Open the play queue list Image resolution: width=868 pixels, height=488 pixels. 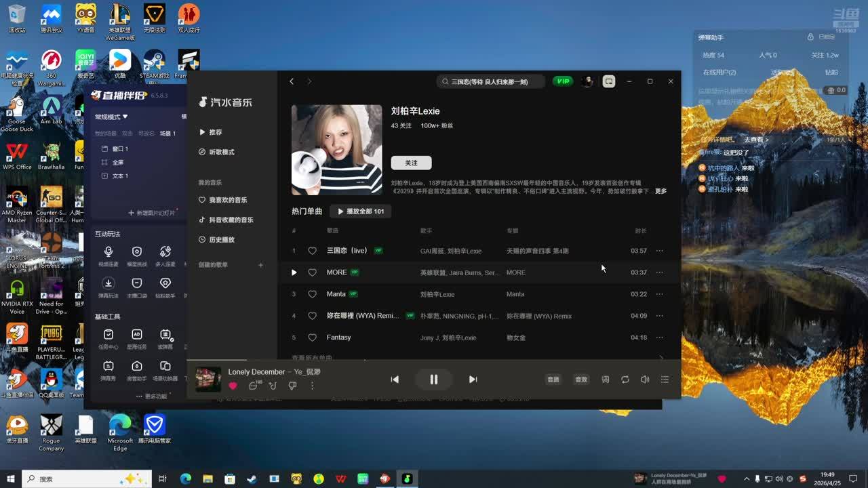click(x=665, y=380)
